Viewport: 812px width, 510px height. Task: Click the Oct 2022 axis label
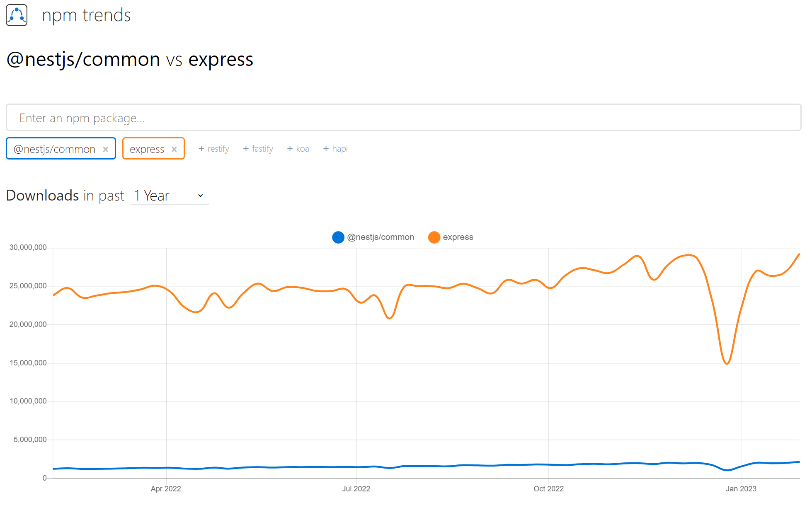(x=548, y=489)
